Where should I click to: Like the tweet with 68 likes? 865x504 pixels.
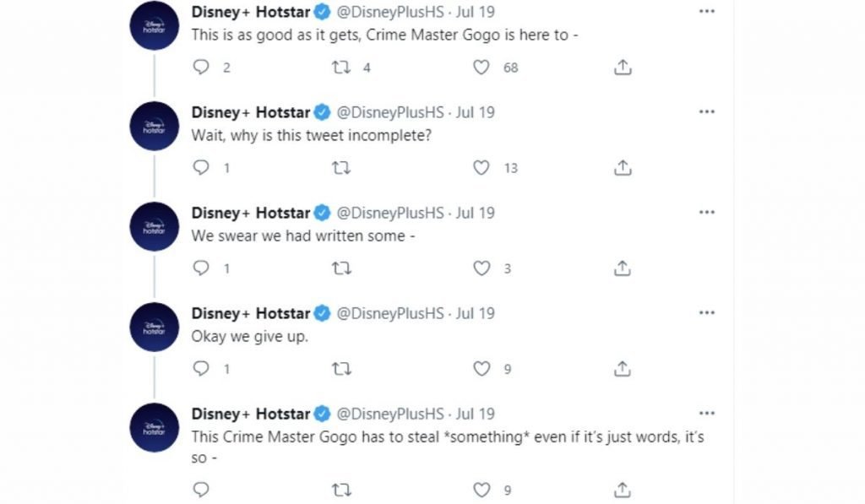(481, 68)
